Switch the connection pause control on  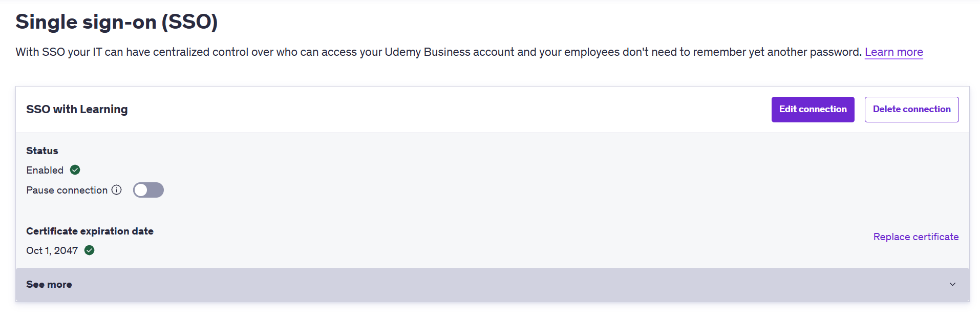pos(148,189)
